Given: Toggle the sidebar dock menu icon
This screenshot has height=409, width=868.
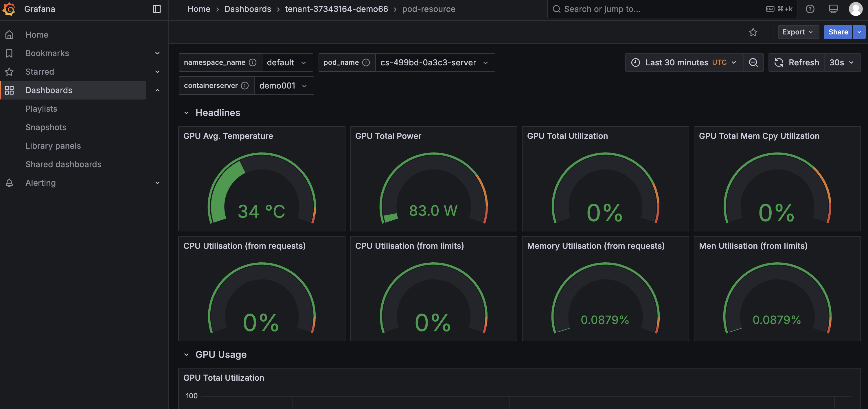Looking at the screenshot, I should (157, 9).
